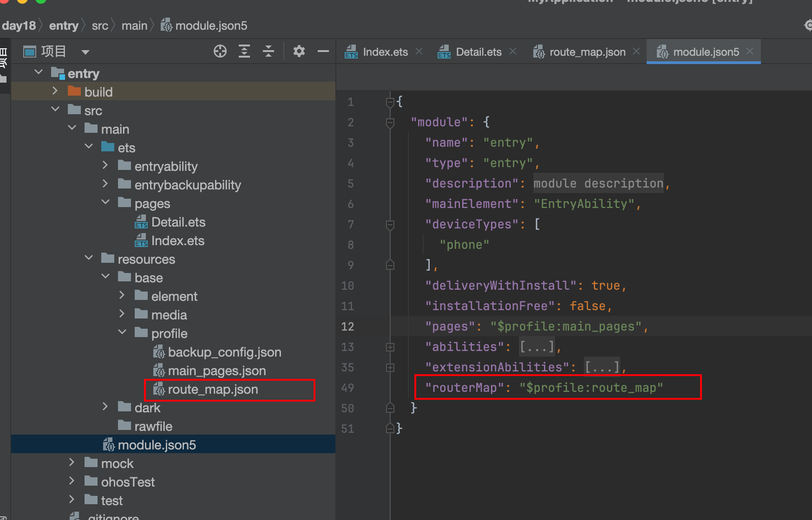Click the "deliveryWithInstall" true value
Screen dimensions: 812x520
click(606, 286)
